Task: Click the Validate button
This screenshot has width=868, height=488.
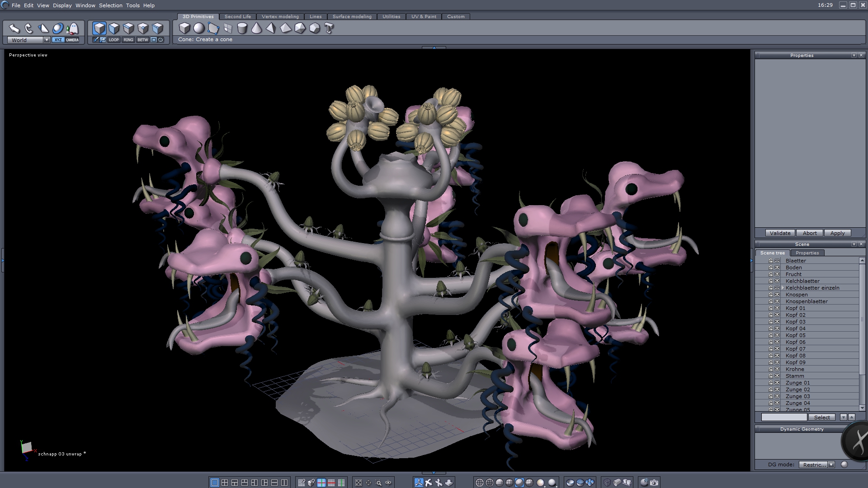Action: [780, 233]
